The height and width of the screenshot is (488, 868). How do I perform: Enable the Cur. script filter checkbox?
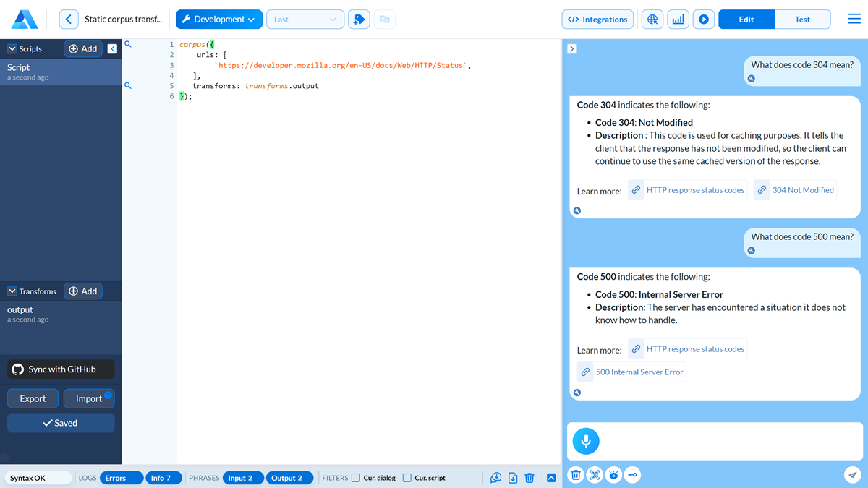click(x=407, y=478)
